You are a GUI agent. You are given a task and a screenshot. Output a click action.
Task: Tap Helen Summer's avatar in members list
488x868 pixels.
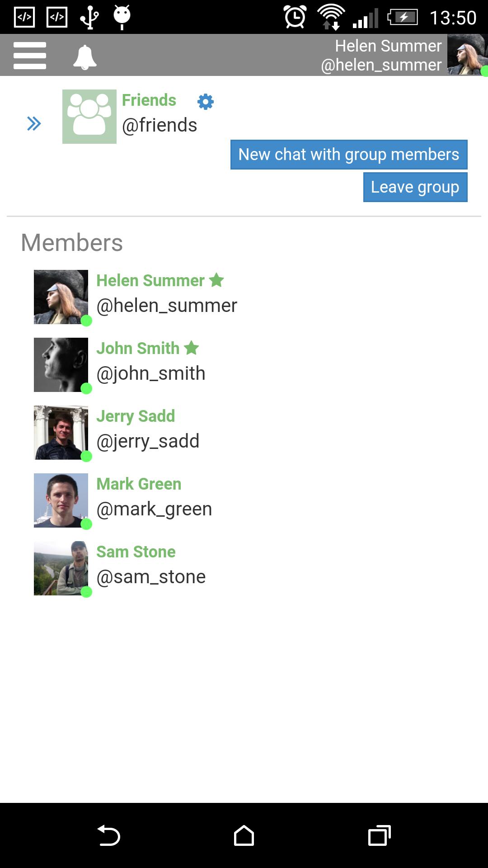tap(61, 297)
